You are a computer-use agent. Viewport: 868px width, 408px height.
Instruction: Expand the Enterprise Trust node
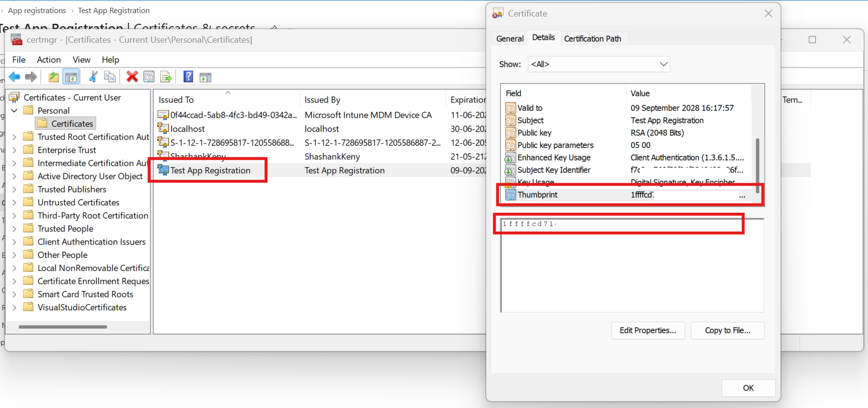click(15, 150)
